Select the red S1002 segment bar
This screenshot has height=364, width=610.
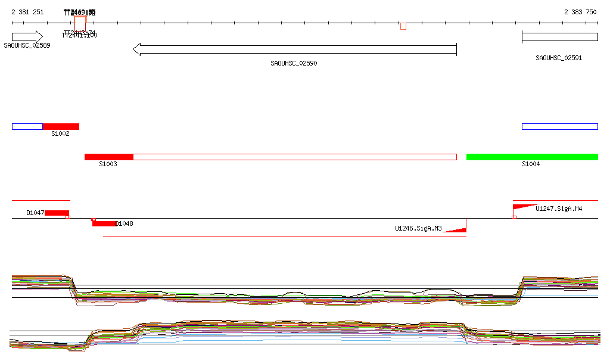(61, 126)
